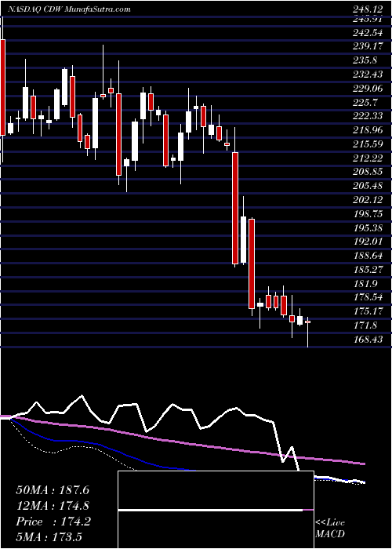Click the 248.12 price axis label

(x=367, y=9)
